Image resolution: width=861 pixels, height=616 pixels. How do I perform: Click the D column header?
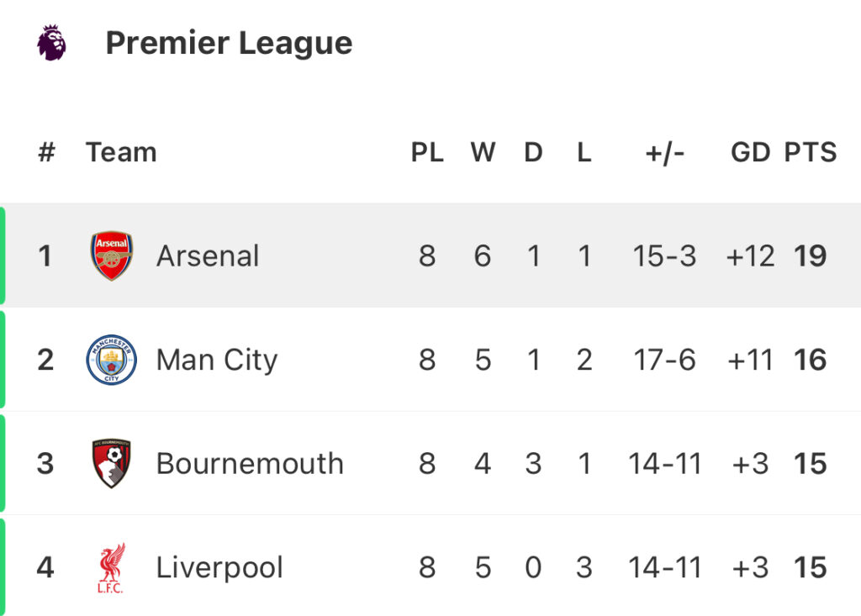pyautogui.click(x=533, y=152)
